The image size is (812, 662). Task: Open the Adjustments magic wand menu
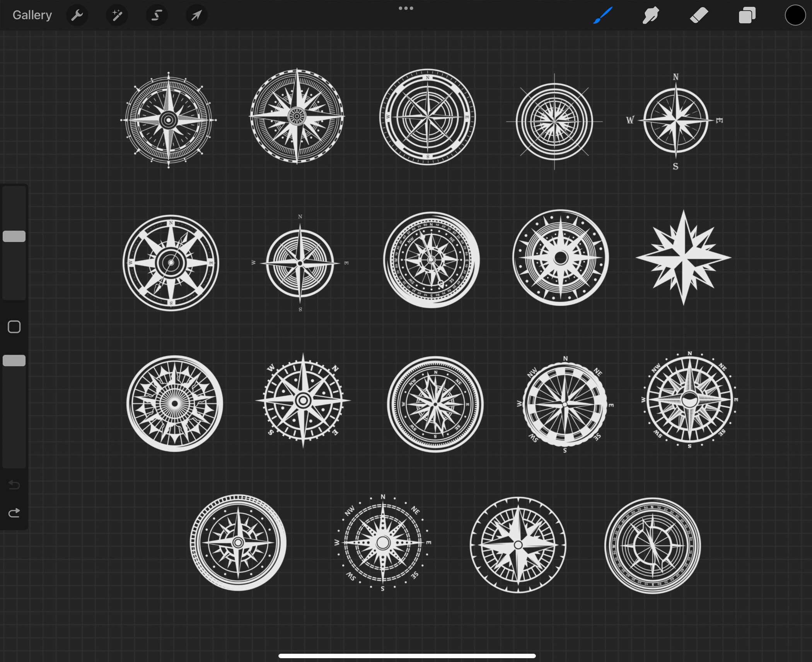[x=117, y=15]
